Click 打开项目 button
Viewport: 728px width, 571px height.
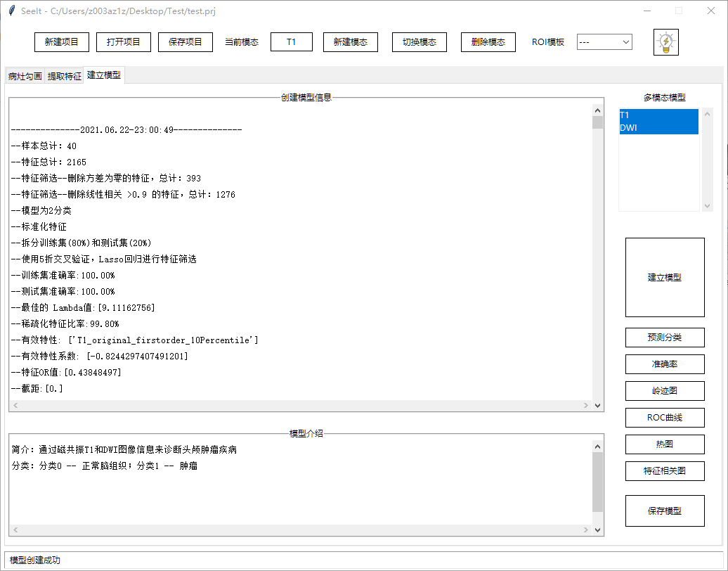[x=124, y=42]
